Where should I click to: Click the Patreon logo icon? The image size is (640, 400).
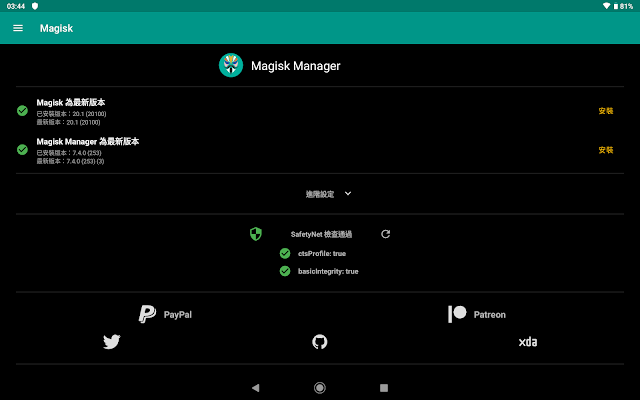(x=457, y=314)
